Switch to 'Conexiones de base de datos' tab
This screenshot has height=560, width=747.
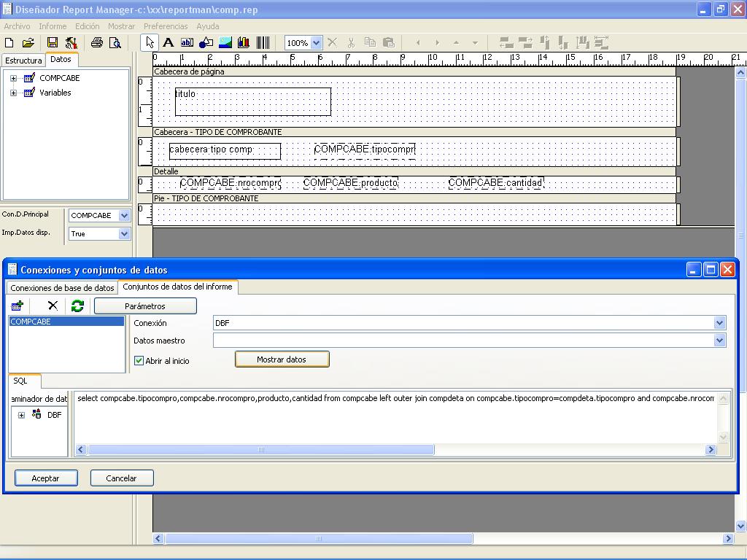coord(62,288)
